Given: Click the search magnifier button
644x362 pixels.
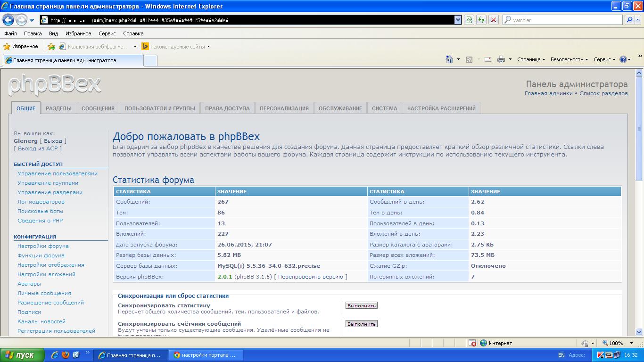Looking at the screenshot, I should tap(629, 20).
